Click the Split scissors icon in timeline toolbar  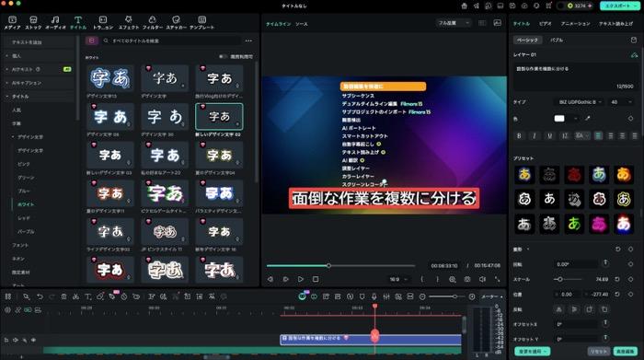click(x=75, y=296)
